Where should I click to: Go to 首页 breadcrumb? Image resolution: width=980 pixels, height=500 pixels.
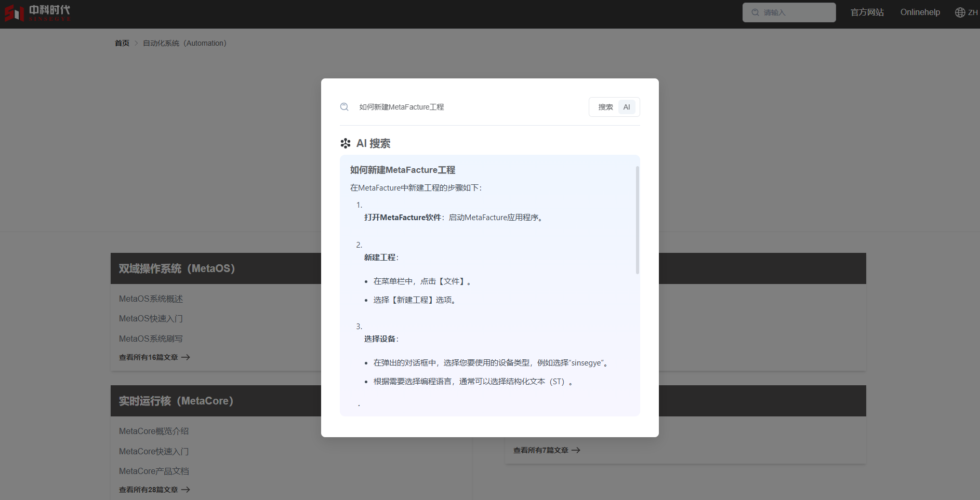[122, 43]
